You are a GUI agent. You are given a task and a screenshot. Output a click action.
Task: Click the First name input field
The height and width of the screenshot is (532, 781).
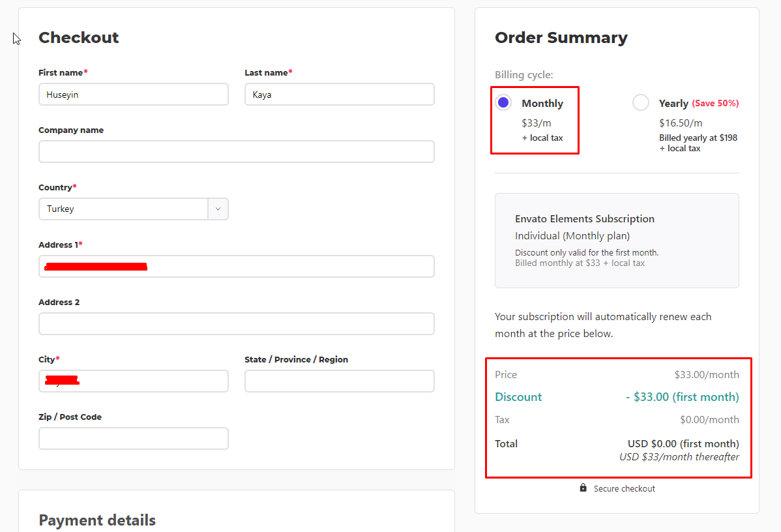(133, 95)
